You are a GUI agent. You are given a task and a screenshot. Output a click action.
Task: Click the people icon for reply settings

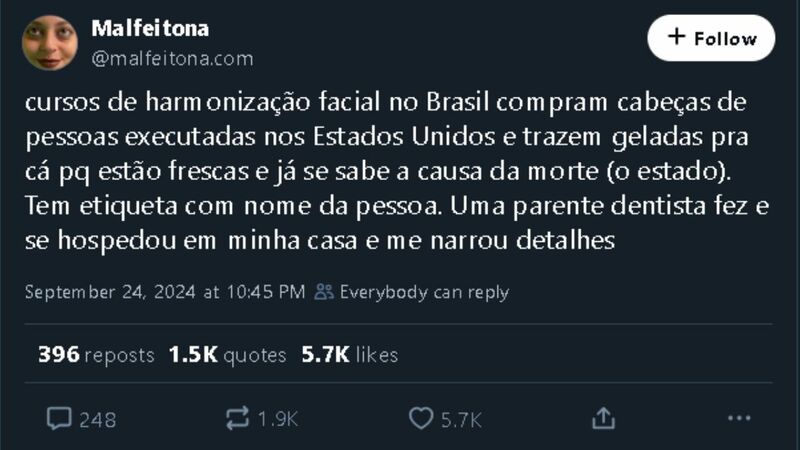[x=324, y=293]
